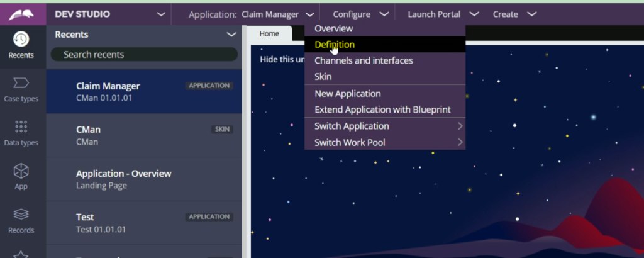This screenshot has height=258, width=644.
Task: Open the Case types sidebar icon
Action: coord(21,89)
